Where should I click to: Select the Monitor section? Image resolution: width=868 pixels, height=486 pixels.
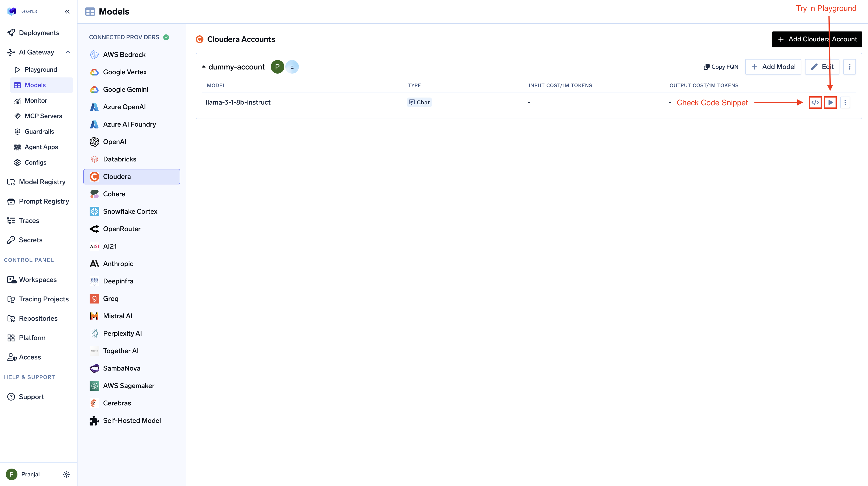click(36, 100)
